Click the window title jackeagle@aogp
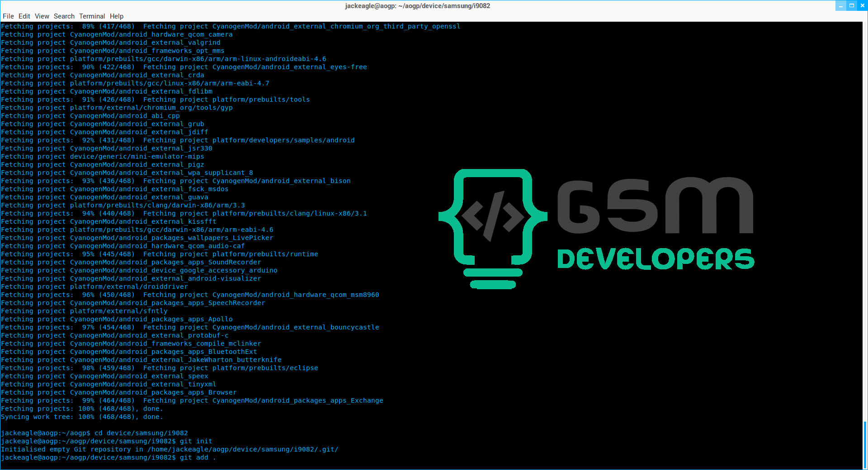 click(x=418, y=6)
